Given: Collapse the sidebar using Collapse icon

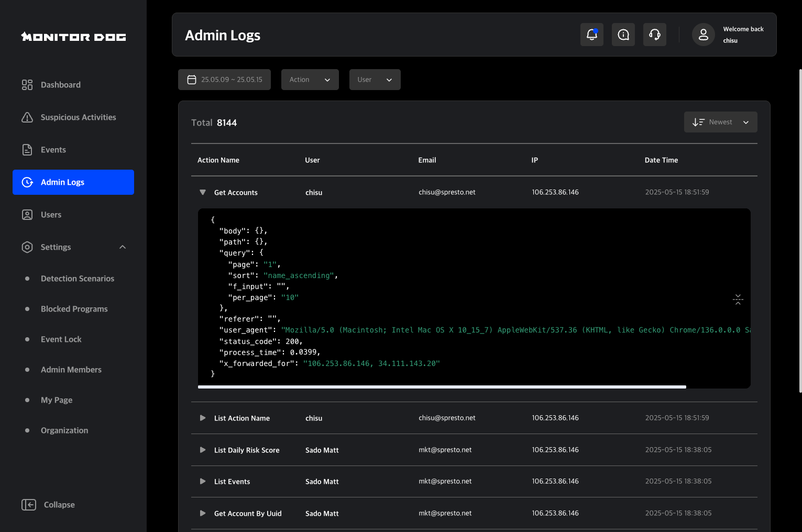Looking at the screenshot, I should (29, 505).
